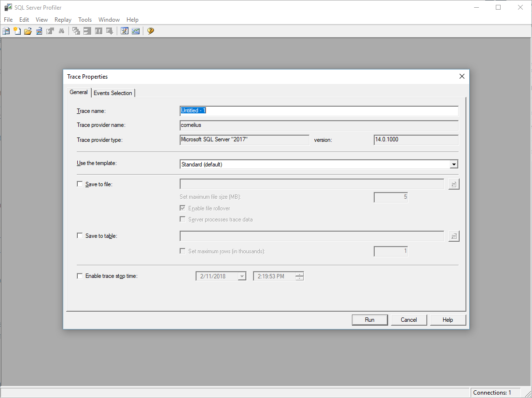The height and width of the screenshot is (398, 532).
Task: Maximize the SQL Server Profiler window
Action: click(498, 7)
